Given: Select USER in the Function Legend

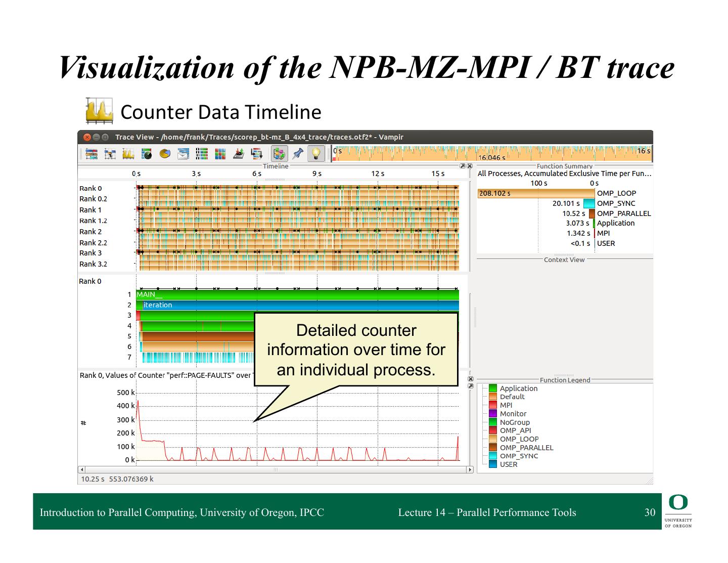Looking at the screenshot, I should 509,464.
